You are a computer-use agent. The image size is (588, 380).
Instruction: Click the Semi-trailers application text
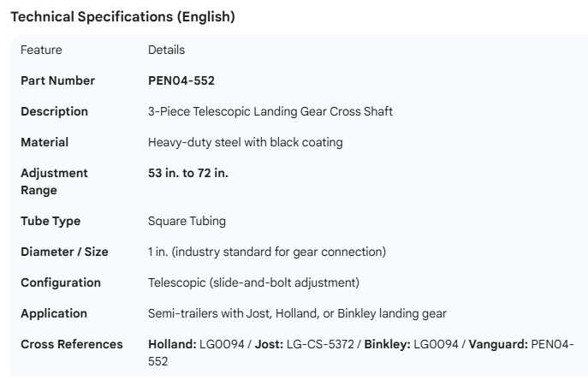(x=297, y=313)
